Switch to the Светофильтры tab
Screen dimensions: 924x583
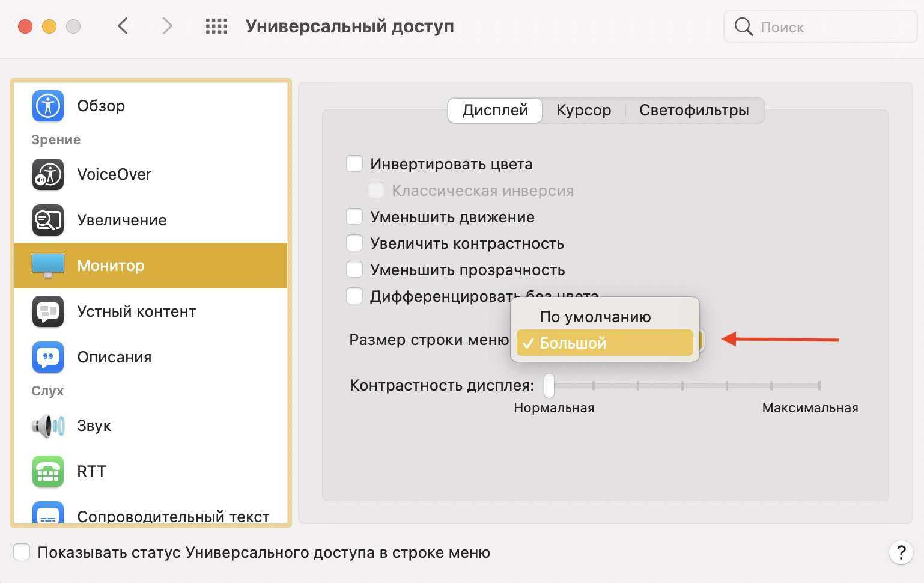tap(694, 111)
